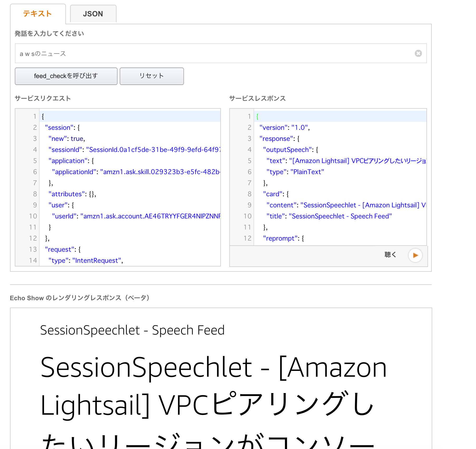The height and width of the screenshot is (449, 476).
Task: Switch to the JSON tab
Action: pyautogui.click(x=93, y=14)
